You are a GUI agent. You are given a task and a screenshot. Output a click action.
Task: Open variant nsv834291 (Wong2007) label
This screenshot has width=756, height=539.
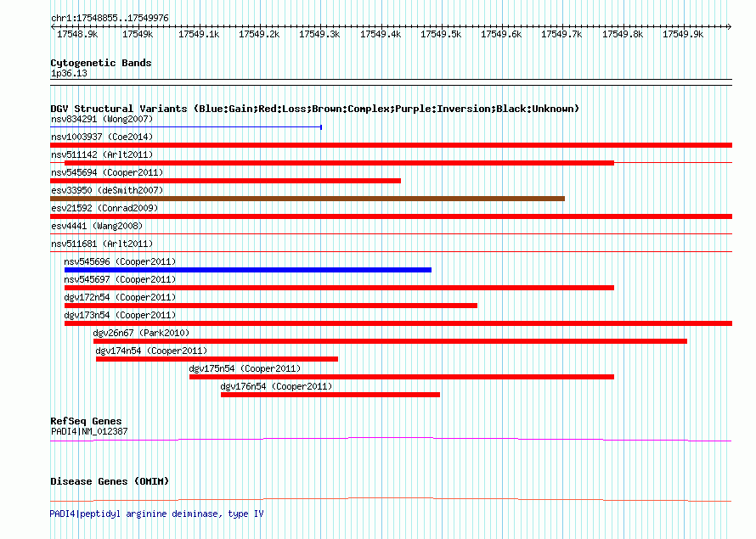[102, 119]
